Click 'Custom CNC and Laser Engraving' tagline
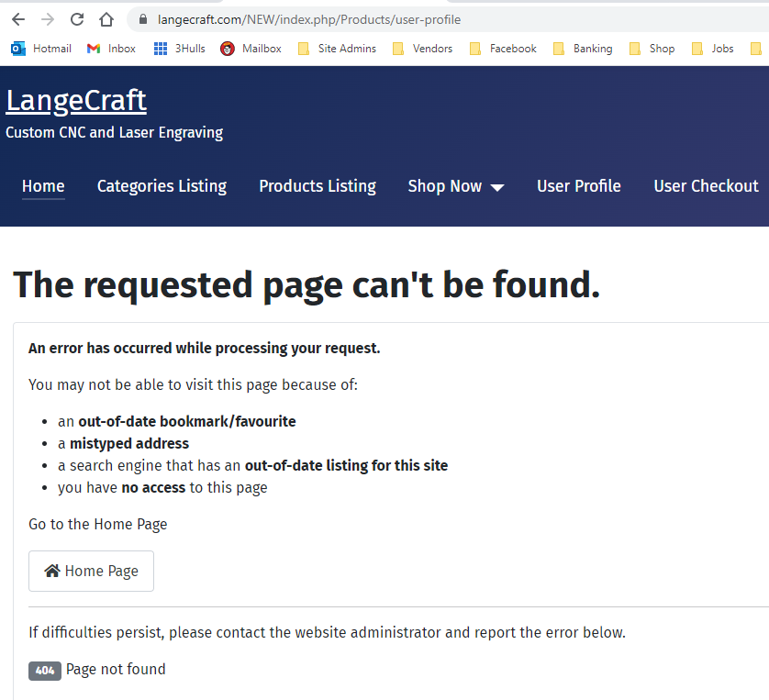 click(x=115, y=133)
